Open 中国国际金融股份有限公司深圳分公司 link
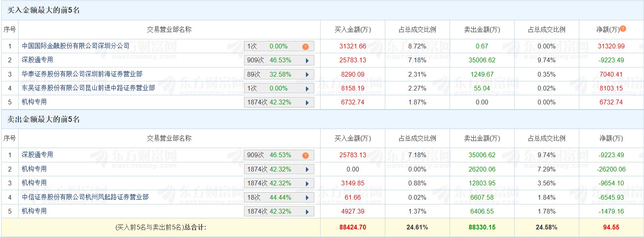 point(75,46)
